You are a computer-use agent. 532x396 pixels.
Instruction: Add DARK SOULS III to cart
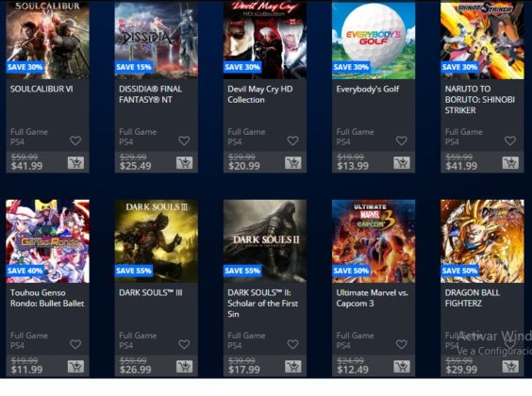click(x=184, y=367)
